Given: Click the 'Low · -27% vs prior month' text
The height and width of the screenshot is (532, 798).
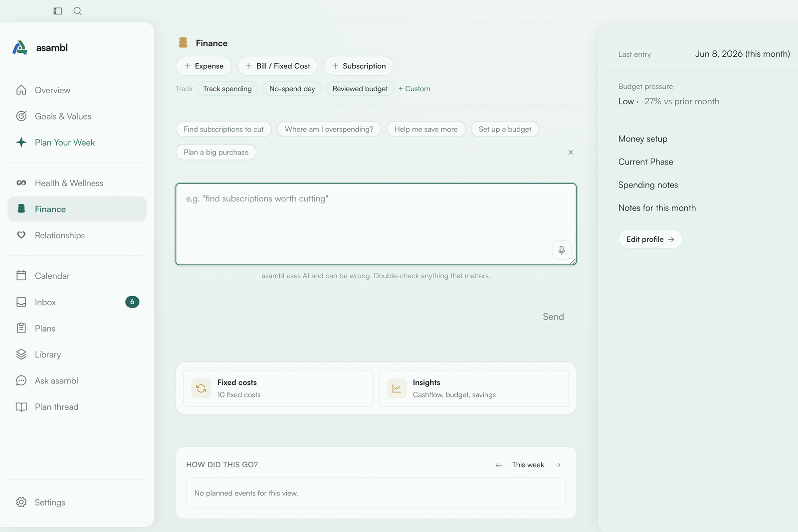Looking at the screenshot, I should (x=669, y=101).
